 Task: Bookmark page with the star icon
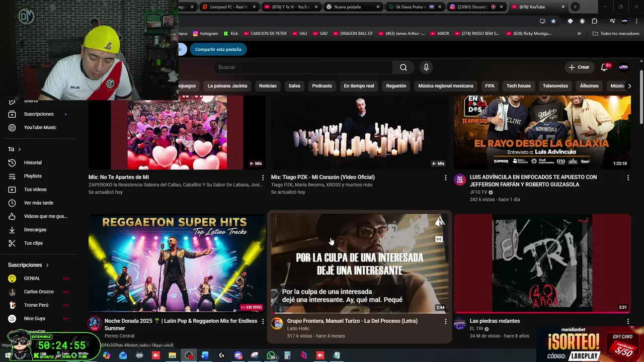click(553, 21)
